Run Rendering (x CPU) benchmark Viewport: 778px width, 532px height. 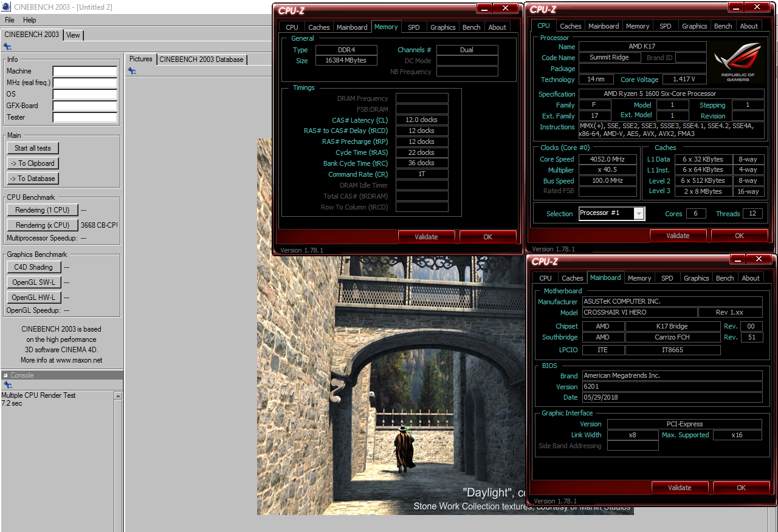point(43,225)
